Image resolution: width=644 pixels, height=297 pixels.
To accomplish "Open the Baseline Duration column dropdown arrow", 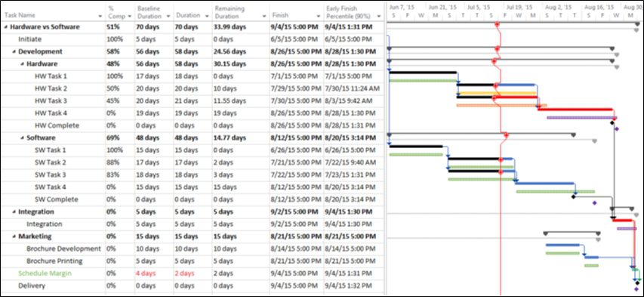I will pos(168,16).
